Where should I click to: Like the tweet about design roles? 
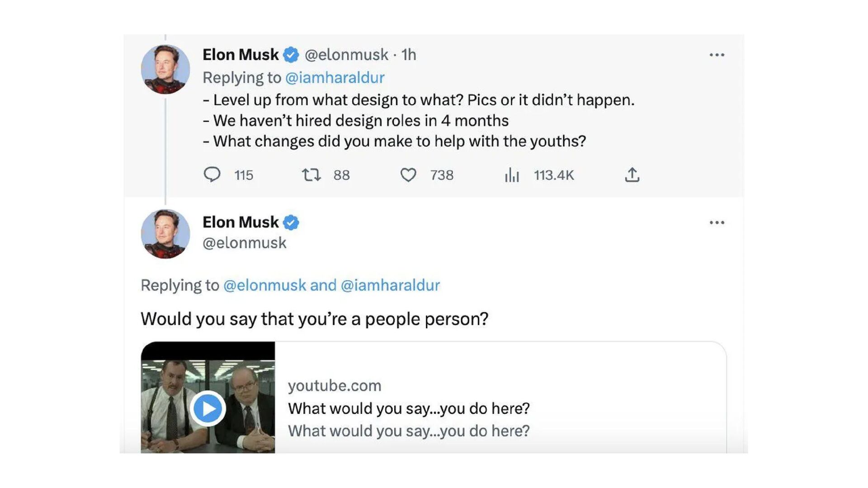pos(408,174)
